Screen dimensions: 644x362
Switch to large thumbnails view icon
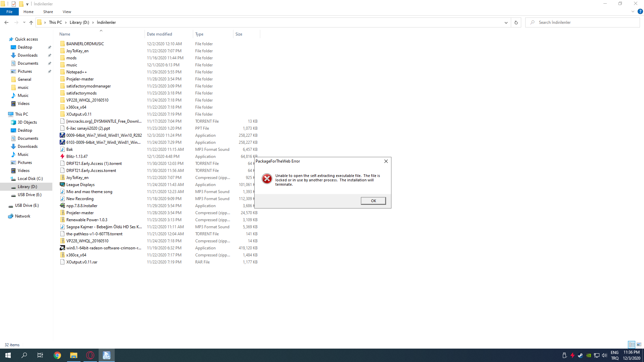639,345
